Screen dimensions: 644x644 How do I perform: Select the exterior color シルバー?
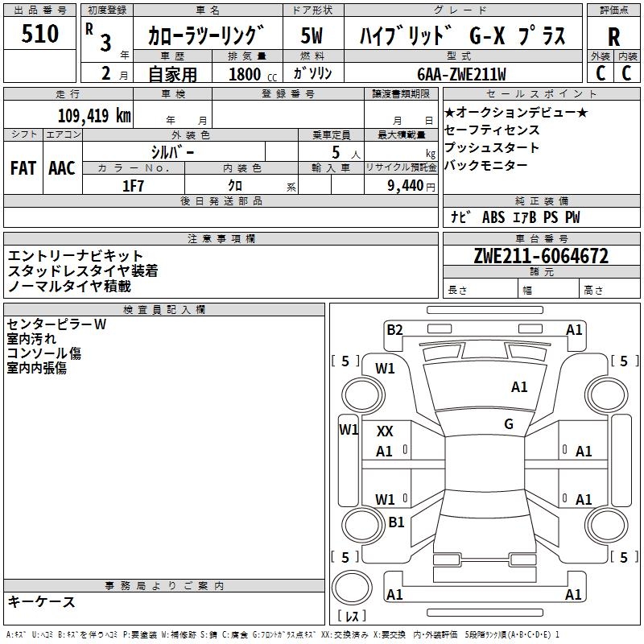172,152
